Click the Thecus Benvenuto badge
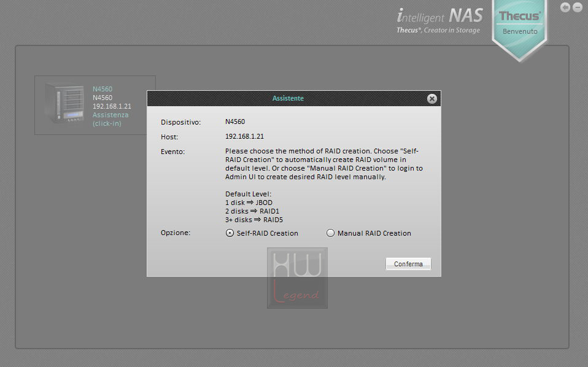Image resolution: width=588 pixels, height=367 pixels. tap(519, 30)
